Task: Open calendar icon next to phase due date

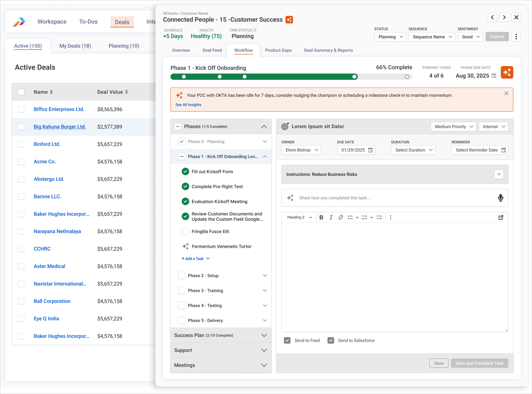Action: [x=494, y=76]
